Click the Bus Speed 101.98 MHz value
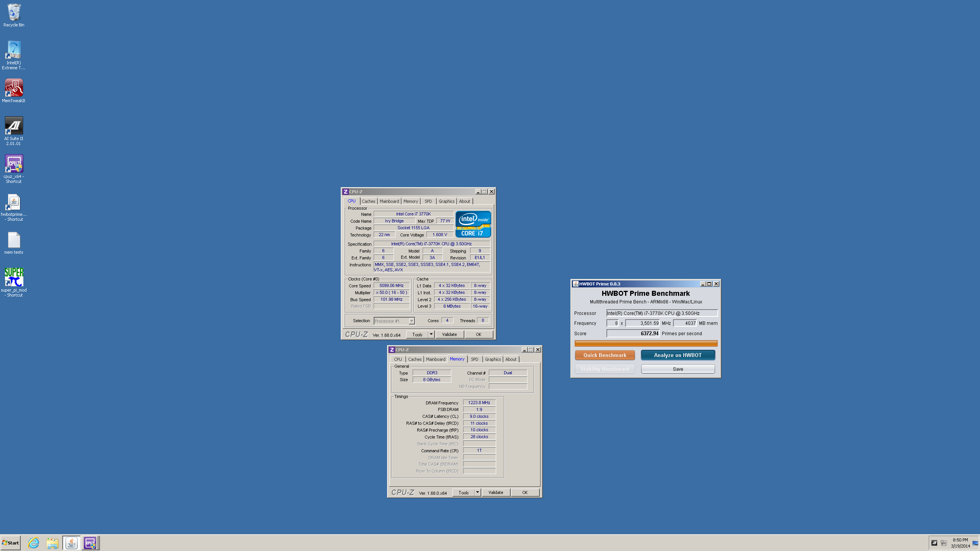 point(392,299)
